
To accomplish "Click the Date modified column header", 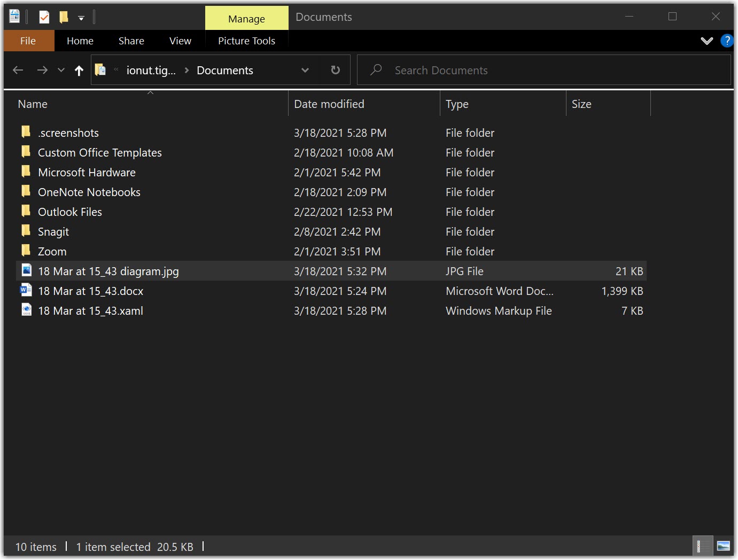I will coord(329,104).
